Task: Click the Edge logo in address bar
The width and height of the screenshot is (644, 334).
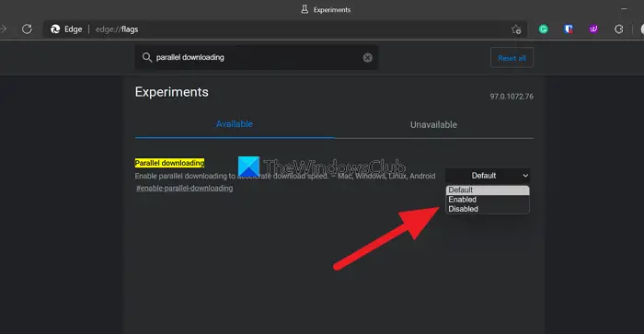Action: [55, 29]
